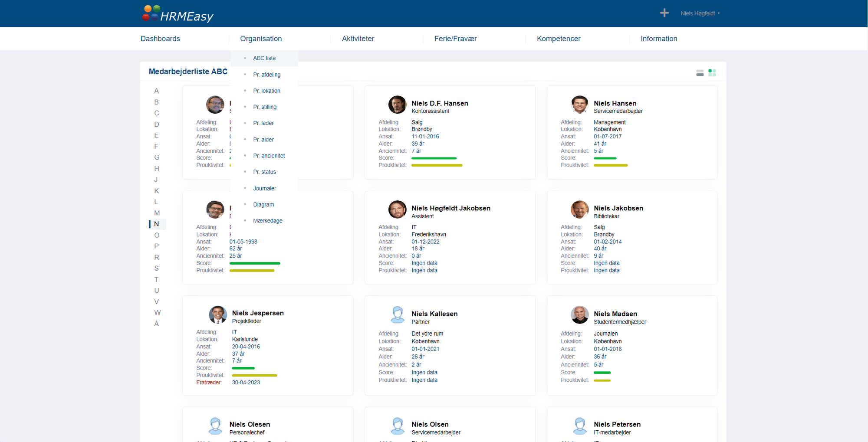Open Niels Jespersen's profile photo

pos(217,315)
